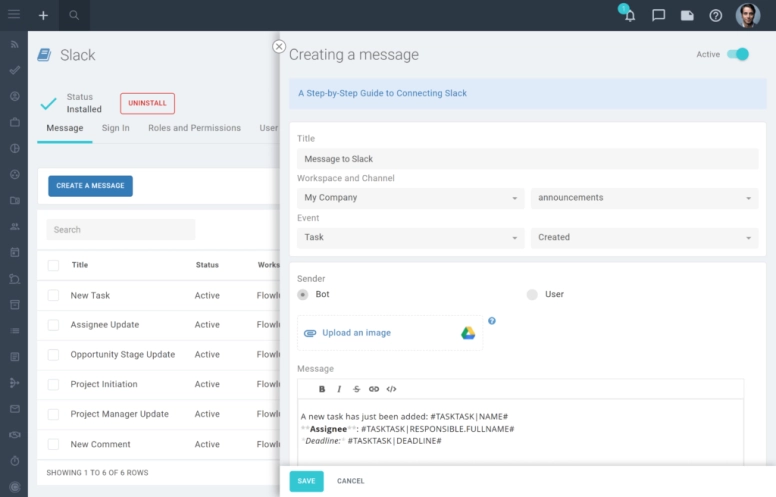Click the Upload an image link

click(356, 333)
